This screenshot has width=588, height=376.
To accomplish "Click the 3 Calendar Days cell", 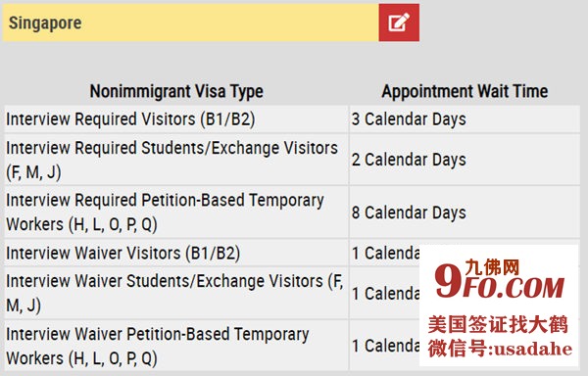I will [x=465, y=119].
